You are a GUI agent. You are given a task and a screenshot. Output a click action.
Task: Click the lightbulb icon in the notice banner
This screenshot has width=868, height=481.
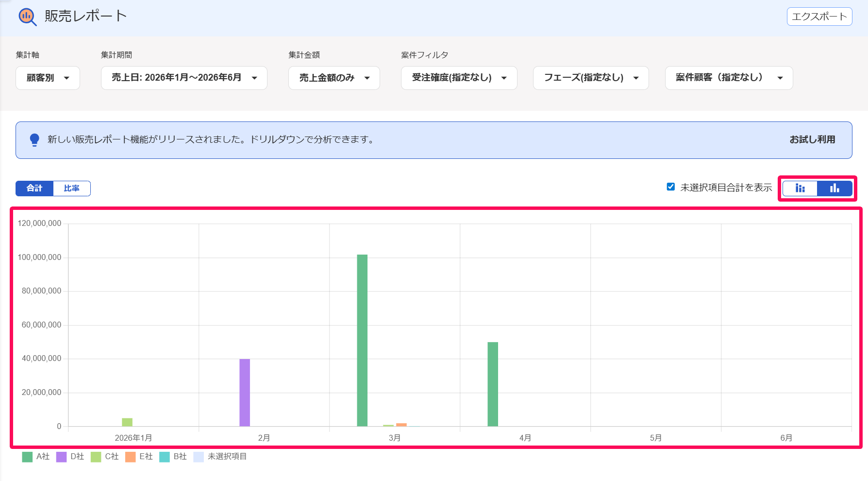[x=34, y=140]
